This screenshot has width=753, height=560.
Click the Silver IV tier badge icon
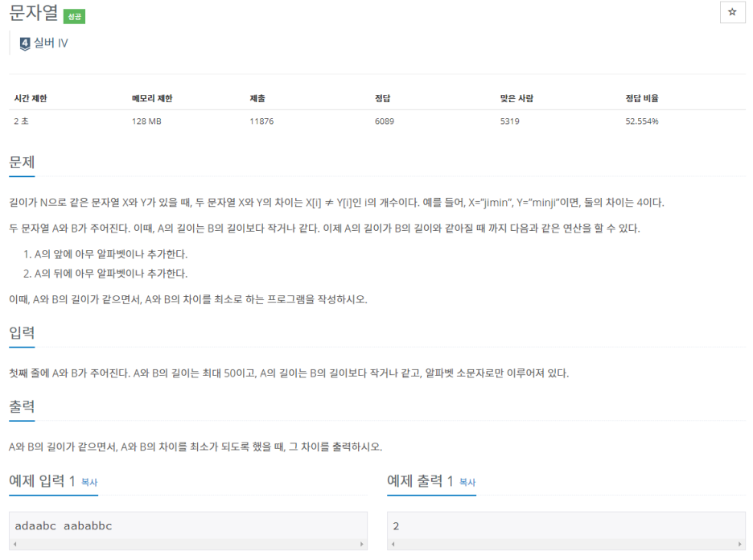(x=25, y=43)
